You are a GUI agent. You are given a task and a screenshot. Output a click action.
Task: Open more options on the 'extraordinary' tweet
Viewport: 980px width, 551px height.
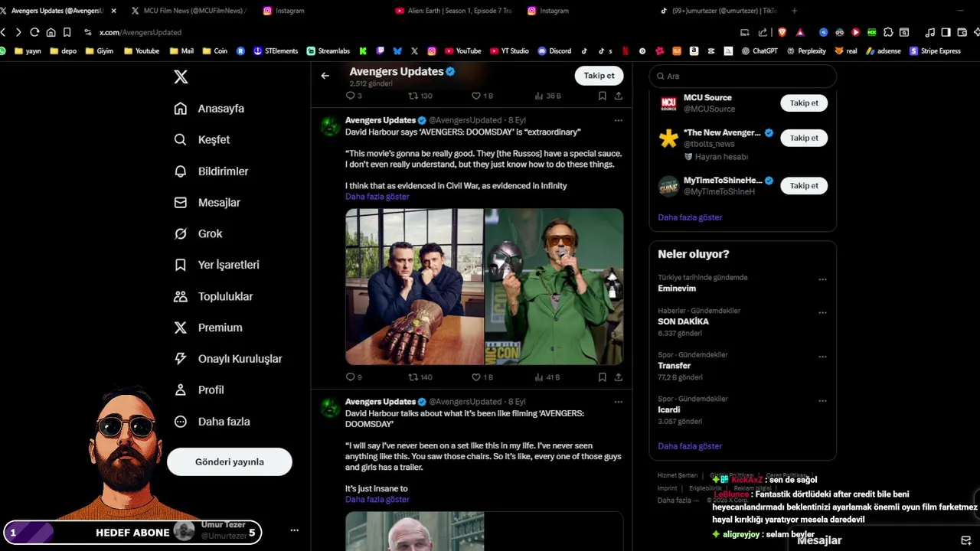(x=619, y=121)
